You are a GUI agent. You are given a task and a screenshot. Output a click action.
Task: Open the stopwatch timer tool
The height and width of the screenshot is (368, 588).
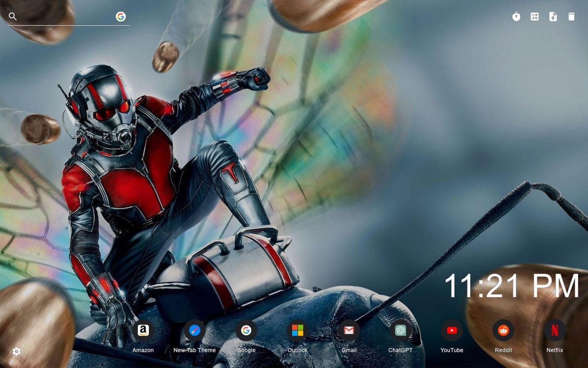tap(516, 17)
